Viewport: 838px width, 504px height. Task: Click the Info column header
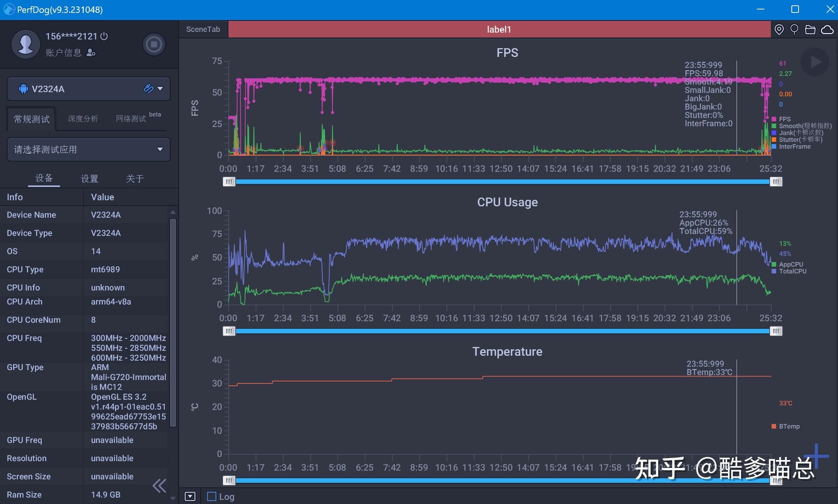41,197
